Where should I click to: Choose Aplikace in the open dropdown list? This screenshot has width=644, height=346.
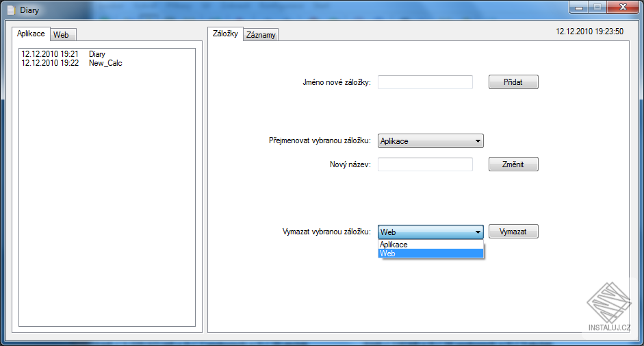coord(430,245)
